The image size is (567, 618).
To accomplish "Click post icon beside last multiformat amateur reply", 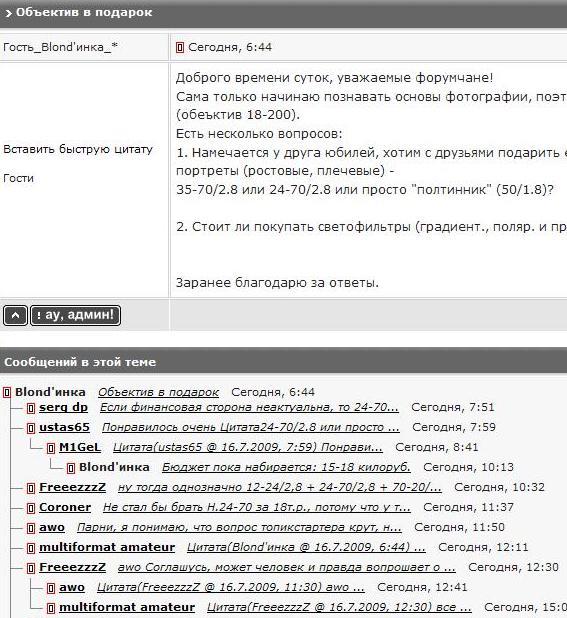I will 51,608.
